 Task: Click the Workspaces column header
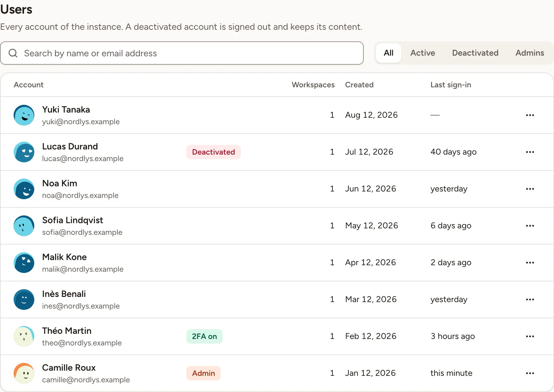pyautogui.click(x=313, y=85)
